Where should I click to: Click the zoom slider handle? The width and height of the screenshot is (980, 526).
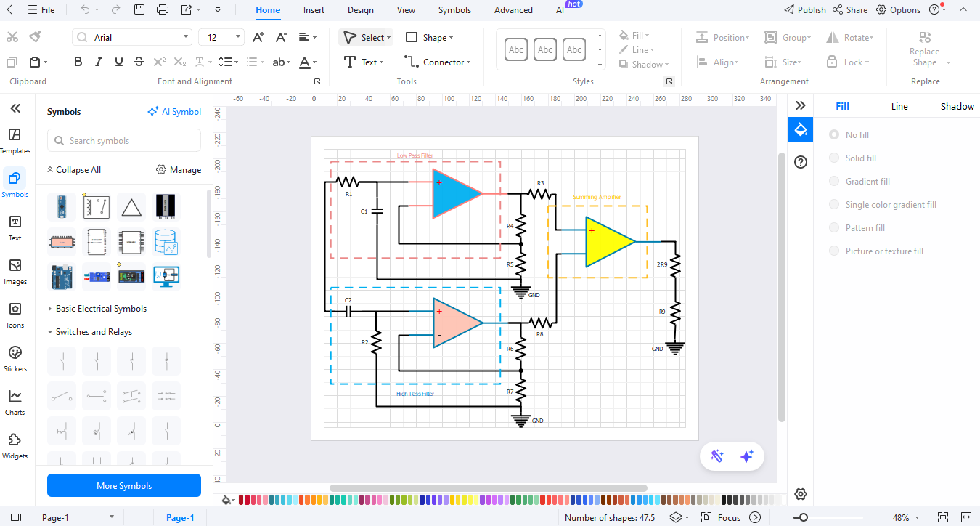point(802,517)
